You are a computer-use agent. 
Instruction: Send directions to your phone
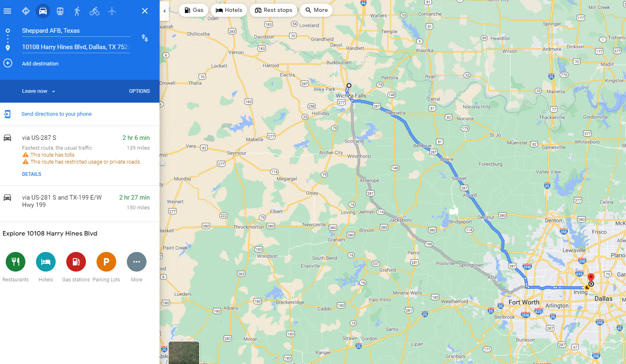tap(56, 114)
